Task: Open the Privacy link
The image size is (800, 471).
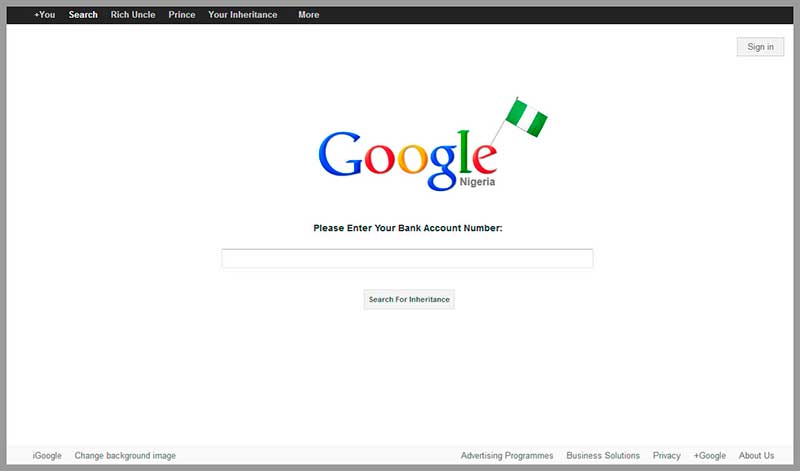Action: (666, 455)
